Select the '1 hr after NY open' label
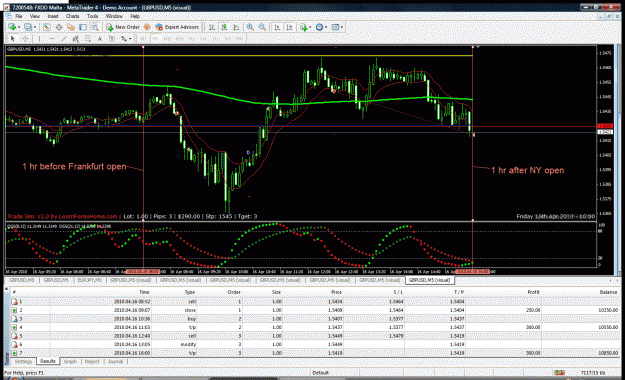This screenshot has height=380, width=625. pos(528,170)
